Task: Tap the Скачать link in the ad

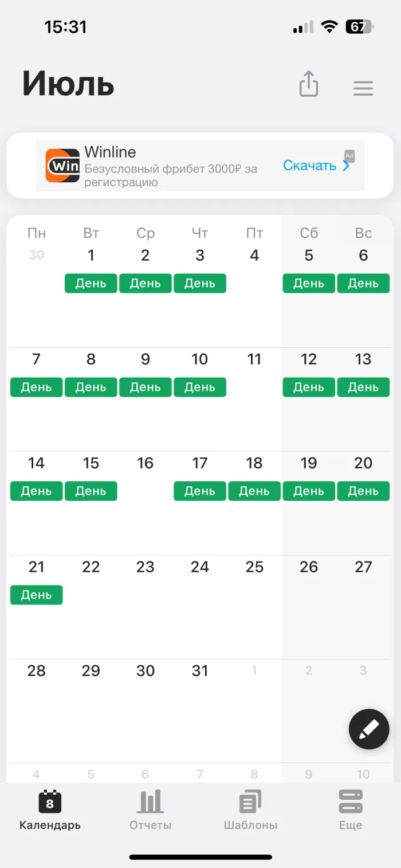Action: 309,166
